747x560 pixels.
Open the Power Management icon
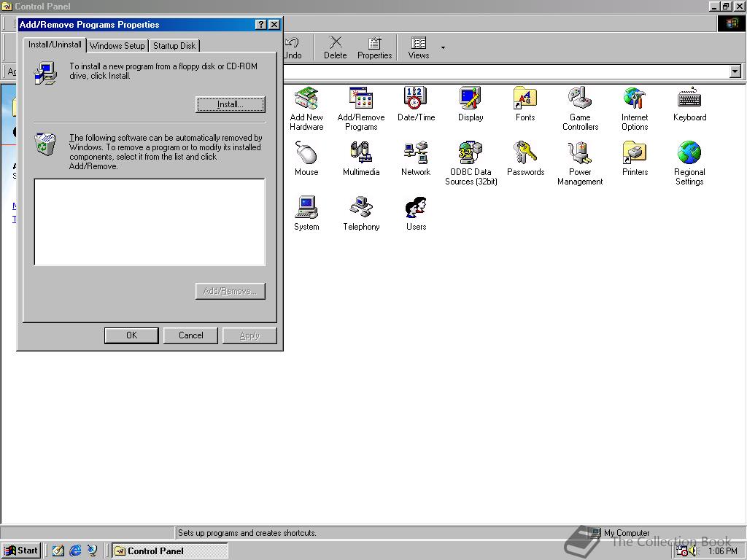point(580,164)
